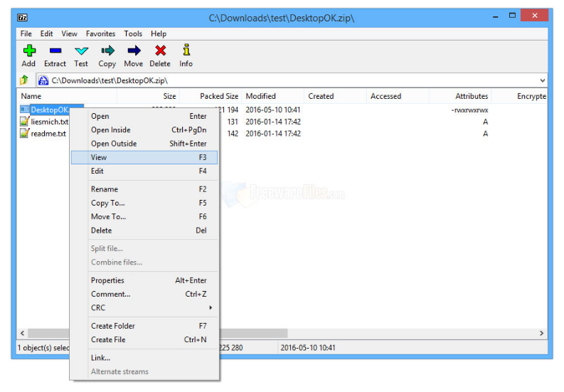Click the red Delete toolbar icon
The width and height of the screenshot is (564, 392).
click(161, 51)
